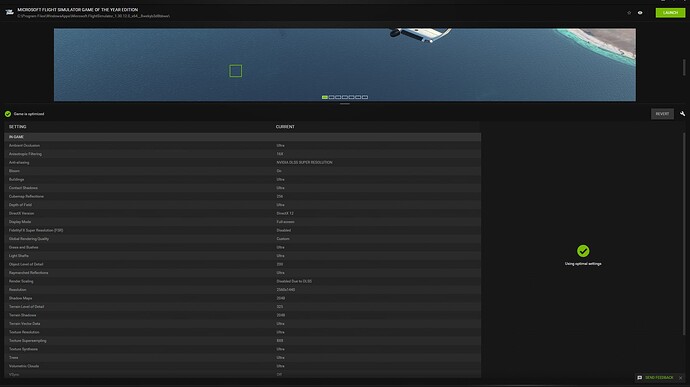
Task: Select the 'Object Level of Detail' row
Action: pyautogui.click(x=242, y=264)
